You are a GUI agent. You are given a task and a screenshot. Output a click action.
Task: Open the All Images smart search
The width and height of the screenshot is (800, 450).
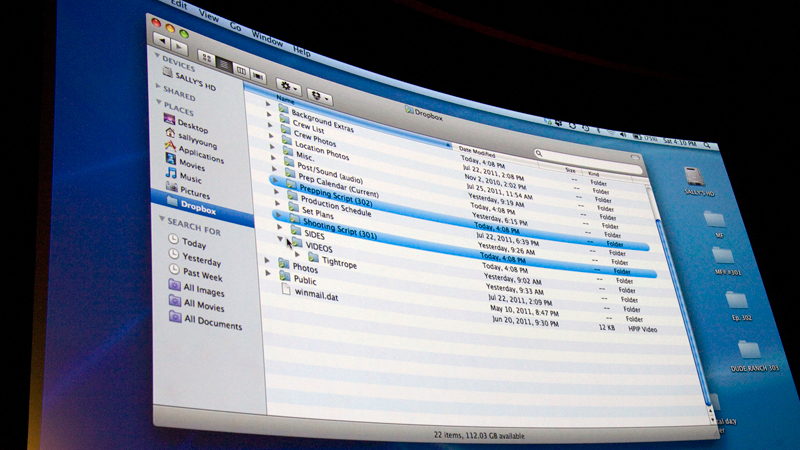[x=196, y=288]
